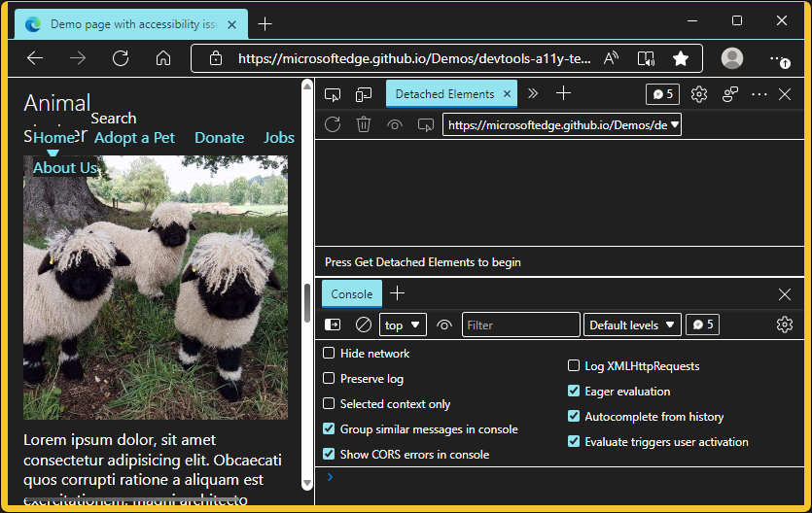
Task: Uncheck Show CORS errors in console
Action: pyautogui.click(x=329, y=454)
